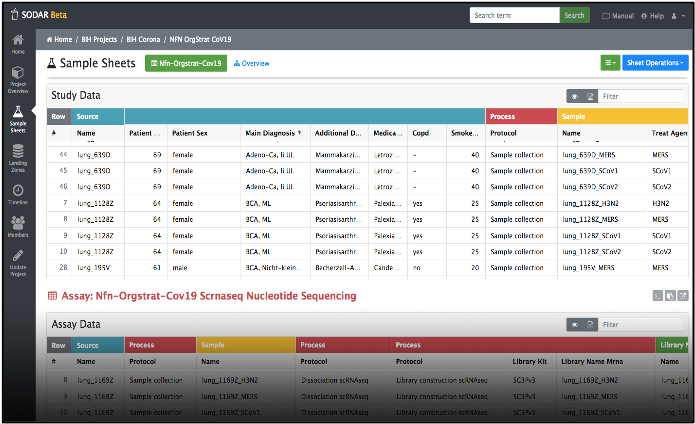Viewport: 695px width, 424px height.
Task: Open Timeline in sidebar
Action: click(18, 194)
